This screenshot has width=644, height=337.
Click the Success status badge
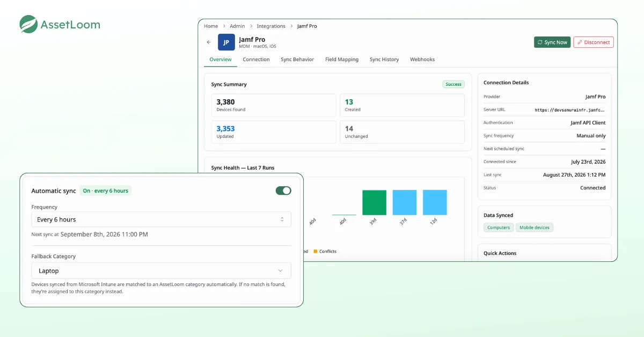point(453,84)
